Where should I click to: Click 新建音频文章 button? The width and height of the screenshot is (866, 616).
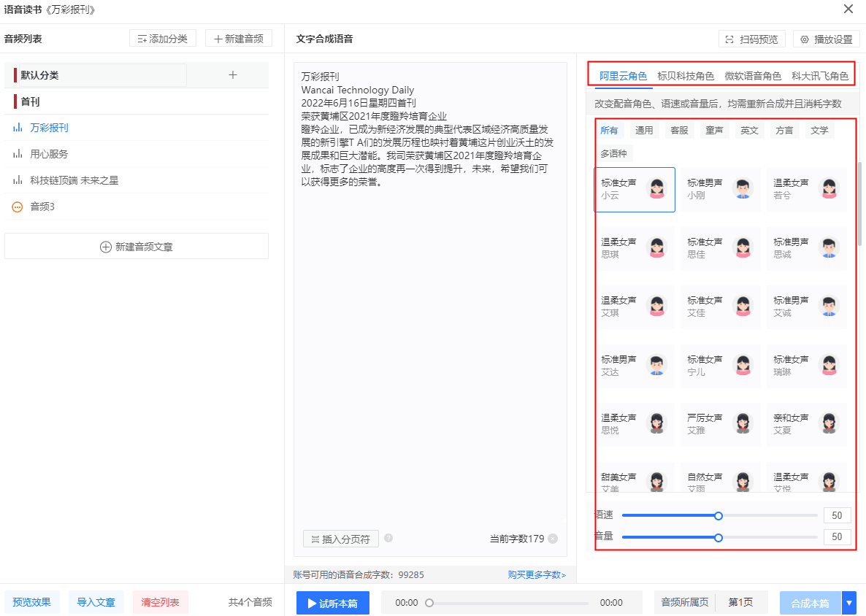tap(137, 247)
